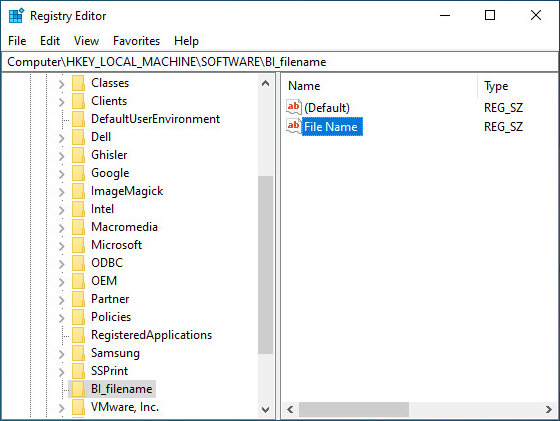Select the BI_filename folder icon
Screen dimensions: 560x421
click(78, 389)
